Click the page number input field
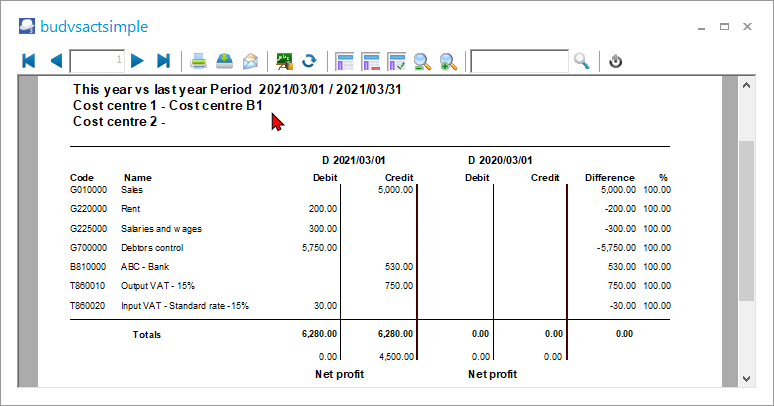The height and width of the screenshot is (406, 774). point(97,61)
